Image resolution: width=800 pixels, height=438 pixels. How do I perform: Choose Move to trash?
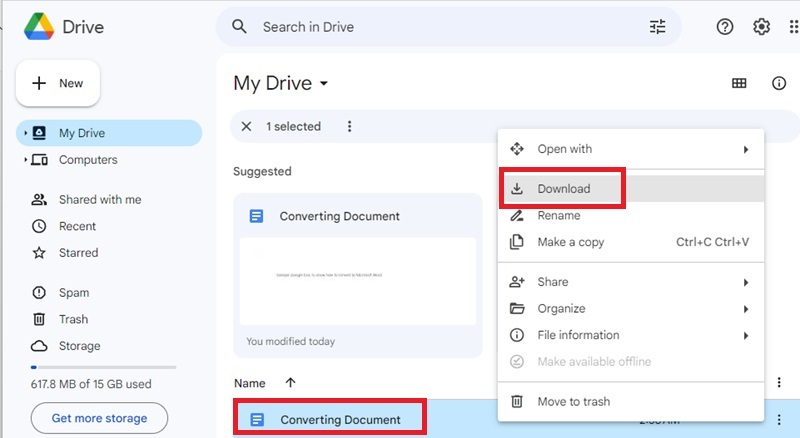click(631, 401)
